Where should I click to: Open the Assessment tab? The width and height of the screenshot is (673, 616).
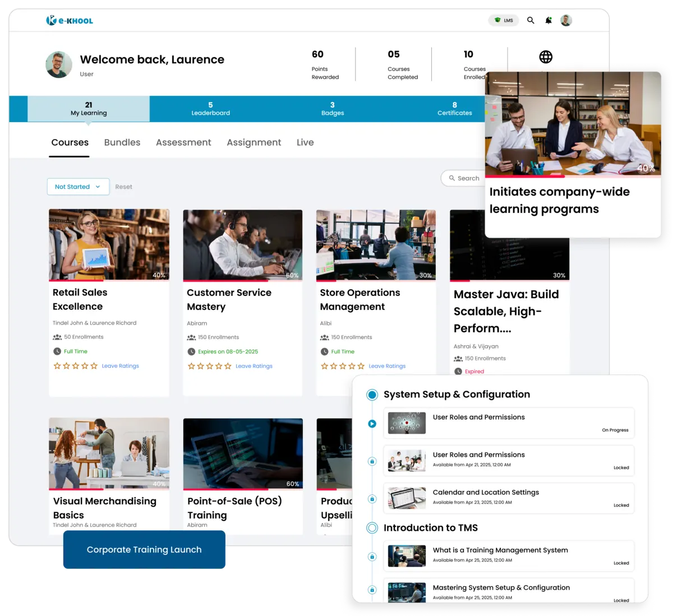(x=183, y=142)
